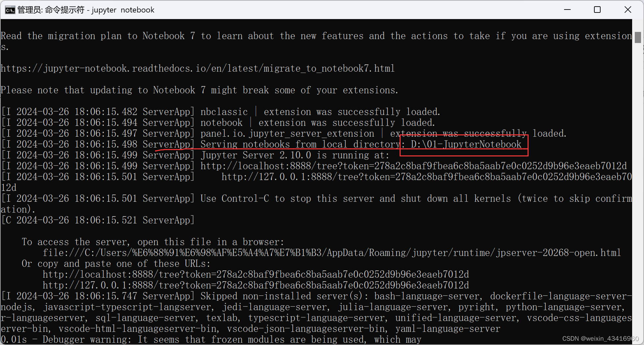Close the jupyter notebook command prompt
The height and width of the screenshot is (345, 644).
(x=628, y=10)
